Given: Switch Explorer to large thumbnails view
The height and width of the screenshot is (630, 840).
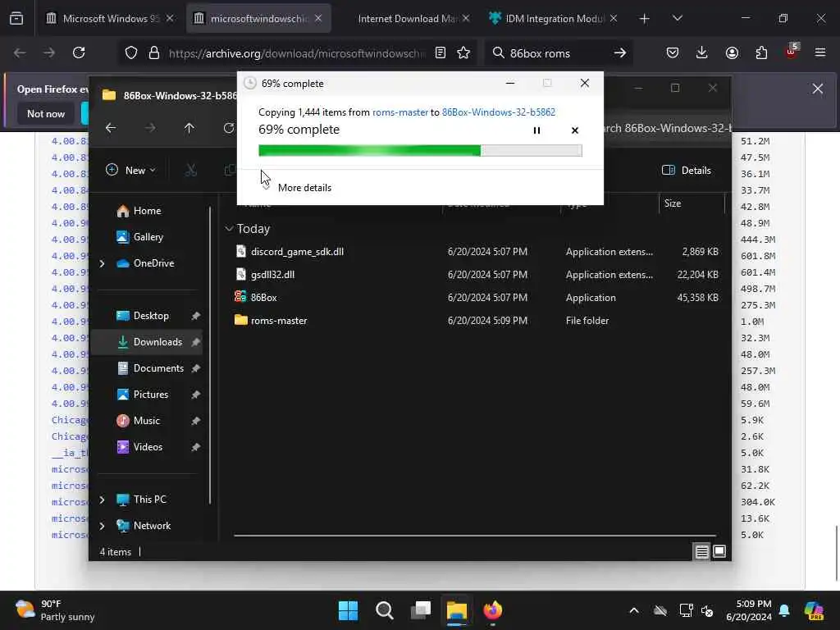Looking at the screenshot, I should (x=719, y=551).
